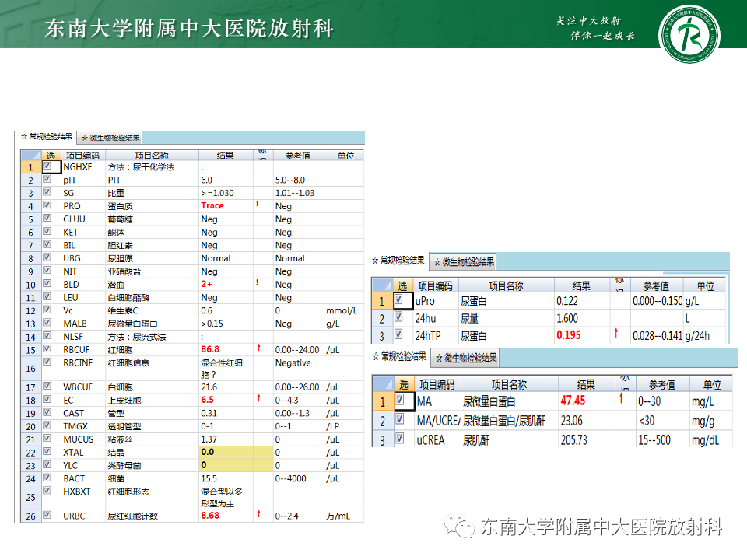
Task: Click select-all corner cell of MA table
Action: 383,384
